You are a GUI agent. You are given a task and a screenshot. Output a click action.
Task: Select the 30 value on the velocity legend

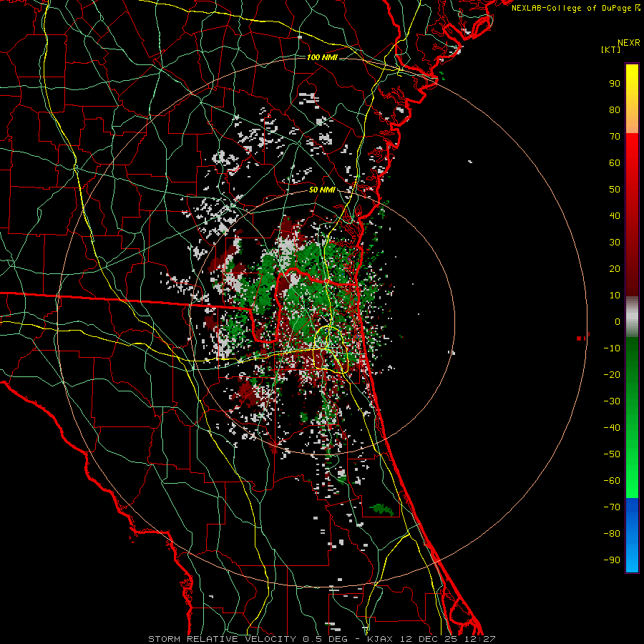[615, 243]
